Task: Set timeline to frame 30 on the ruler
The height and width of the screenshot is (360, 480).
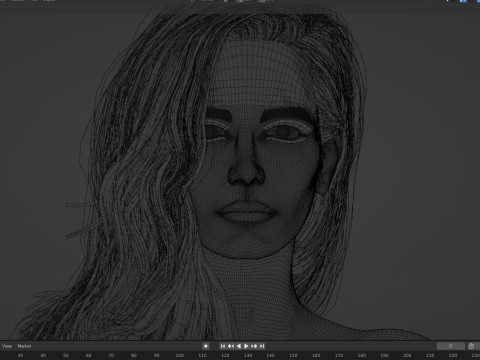Action: pyautogui.click(x=20, y=355)
